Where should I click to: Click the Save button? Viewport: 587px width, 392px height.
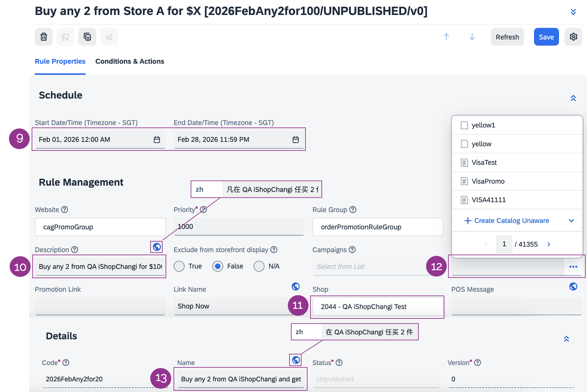click(x=546, y=37)
